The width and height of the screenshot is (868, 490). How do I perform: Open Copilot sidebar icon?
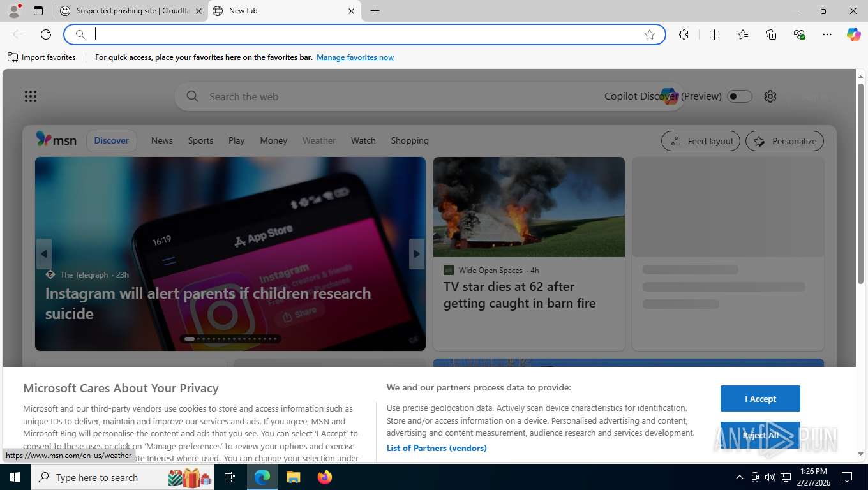point(854,34)
